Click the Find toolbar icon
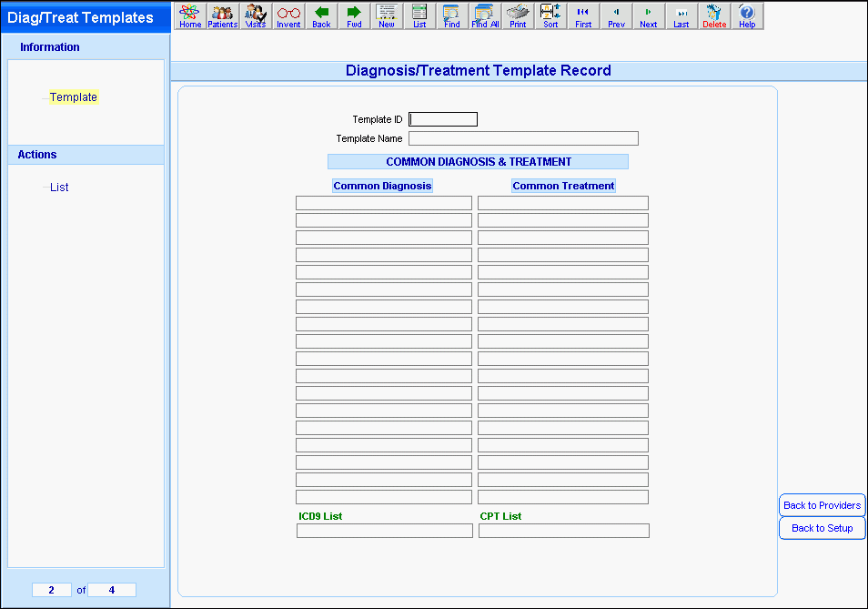 (x=451, y=15)
